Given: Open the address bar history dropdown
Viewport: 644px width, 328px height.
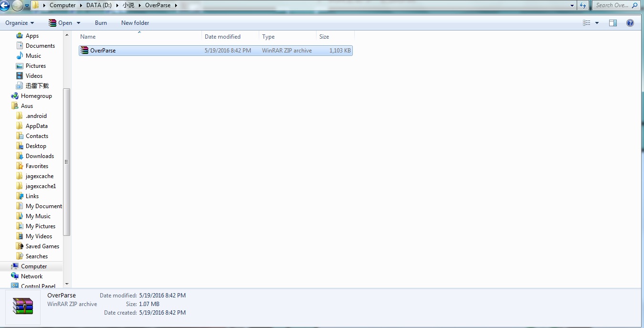Looking at the screenshot, I should pyautogui.click(x=572, y=6).
